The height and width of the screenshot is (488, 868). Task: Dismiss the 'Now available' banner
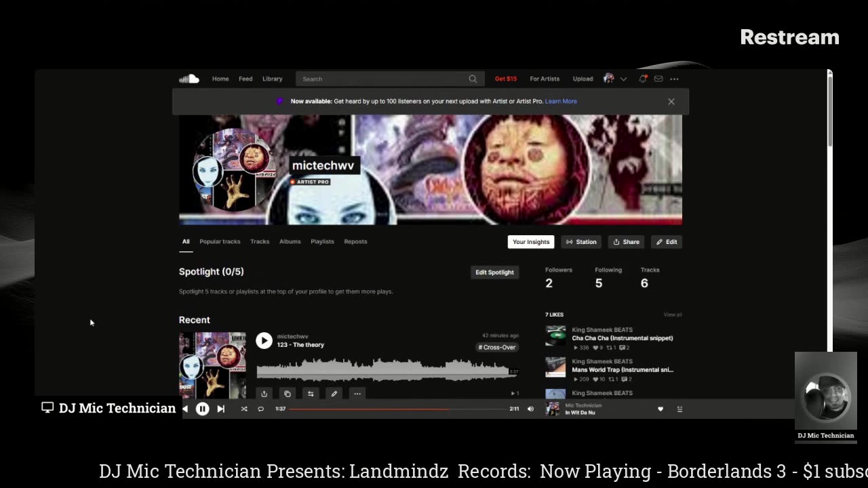tap(671, 102)
